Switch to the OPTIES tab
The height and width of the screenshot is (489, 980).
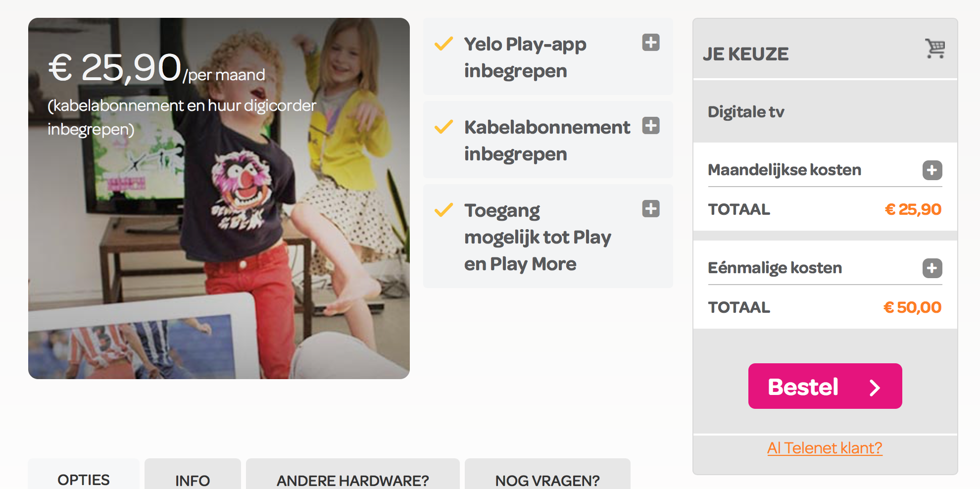click(x=84, y=480)
